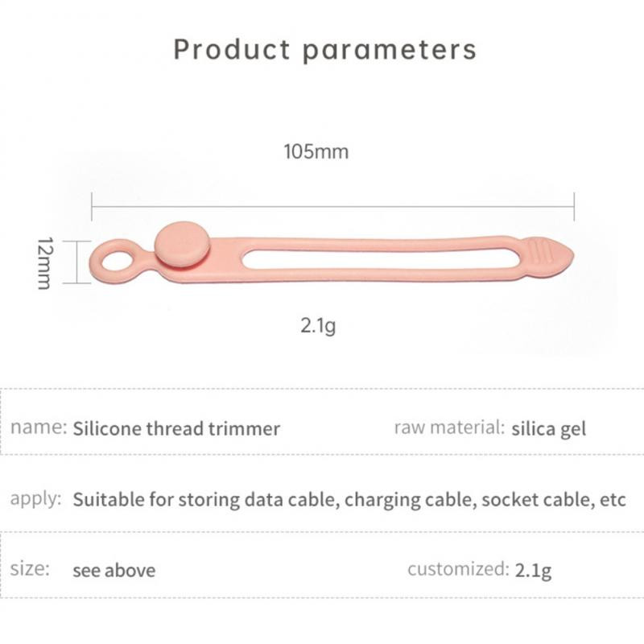644x644 pixels.
Task: Click the "Silicone thread trimmer" name text
Action: pyautogui.click(x=176, y=428)
